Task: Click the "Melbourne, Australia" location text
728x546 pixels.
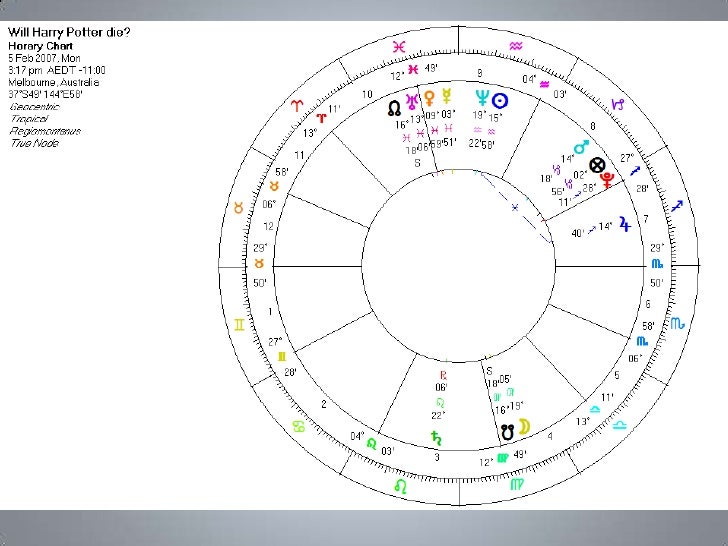Action: [x=53, y=82]
